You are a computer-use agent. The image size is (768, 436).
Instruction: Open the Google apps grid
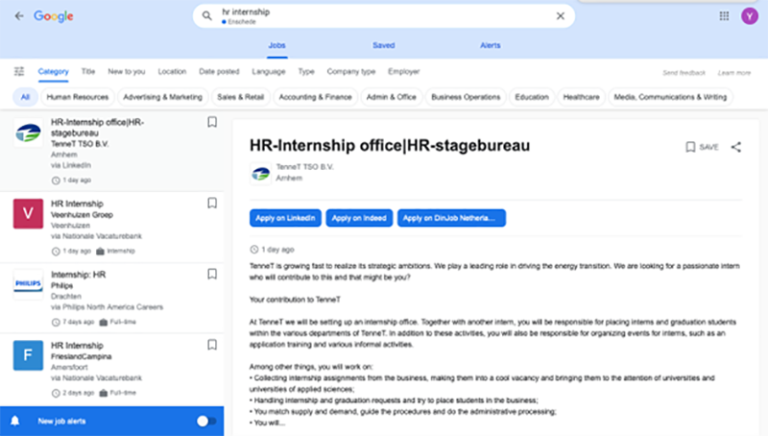pyautogui.click(x=724, y=16)
